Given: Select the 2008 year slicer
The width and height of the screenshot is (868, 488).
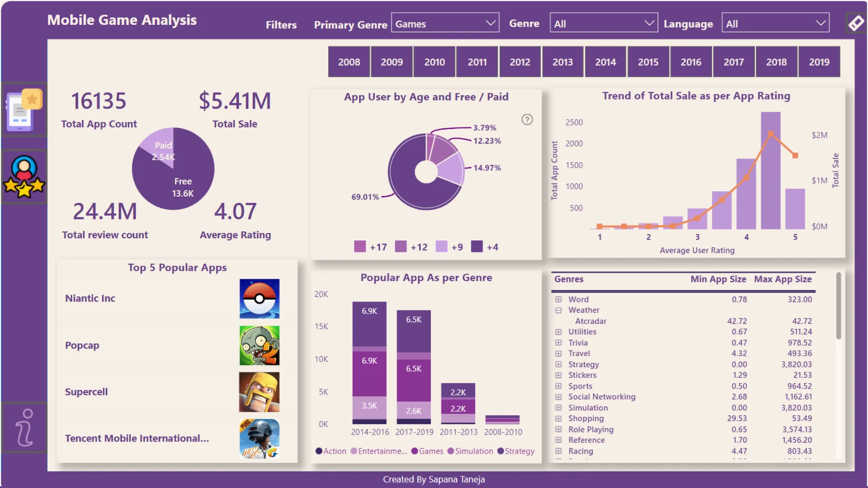Looking at the screenshot, I should point(349,62).
